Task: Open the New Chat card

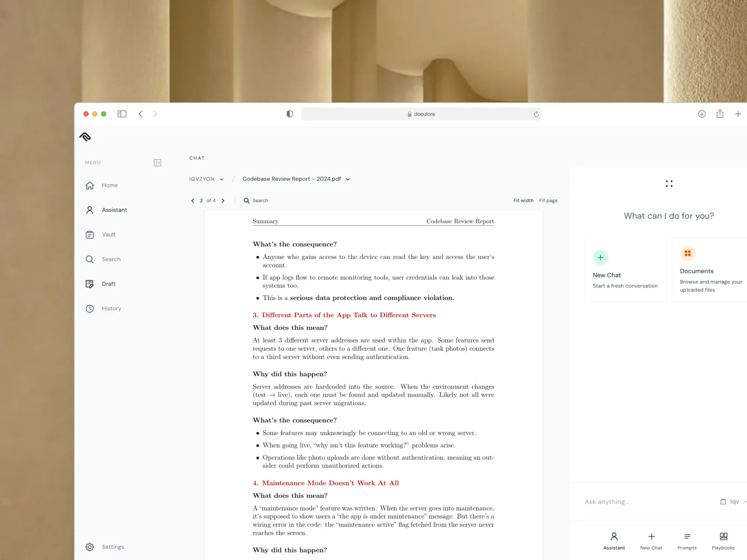Action: click(626, 270)
